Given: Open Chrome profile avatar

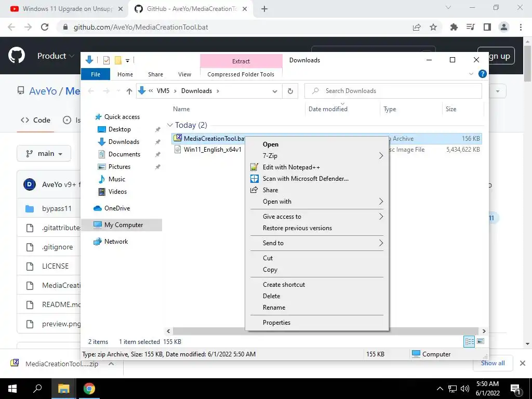Looking at the screenshot, I should point(504,27).
